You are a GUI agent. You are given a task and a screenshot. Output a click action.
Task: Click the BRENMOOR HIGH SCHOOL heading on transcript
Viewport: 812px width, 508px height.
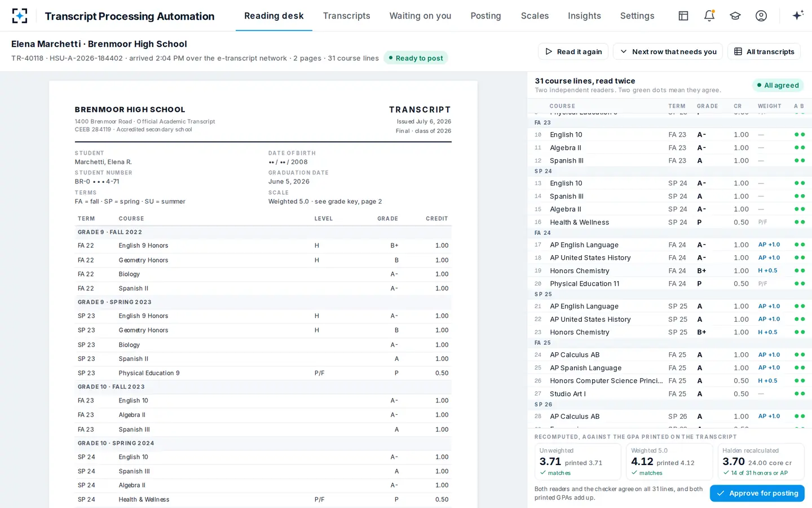(130, 110)
